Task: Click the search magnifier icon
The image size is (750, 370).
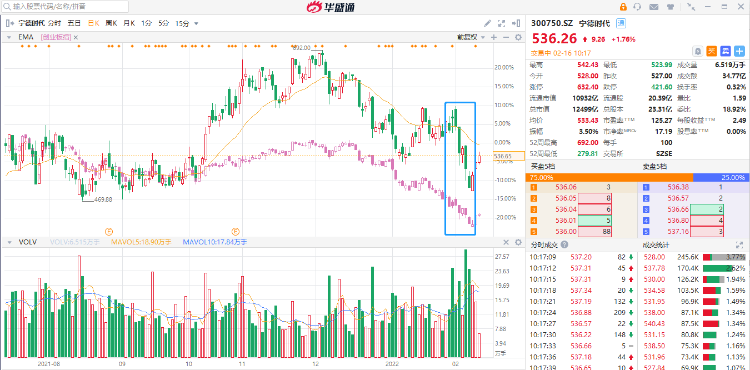Action: coord(7,7)
